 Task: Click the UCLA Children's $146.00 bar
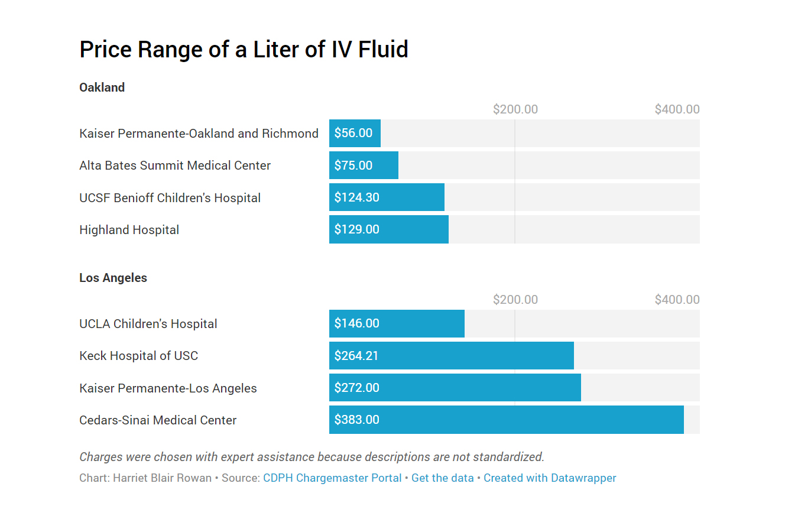point(397,324)
